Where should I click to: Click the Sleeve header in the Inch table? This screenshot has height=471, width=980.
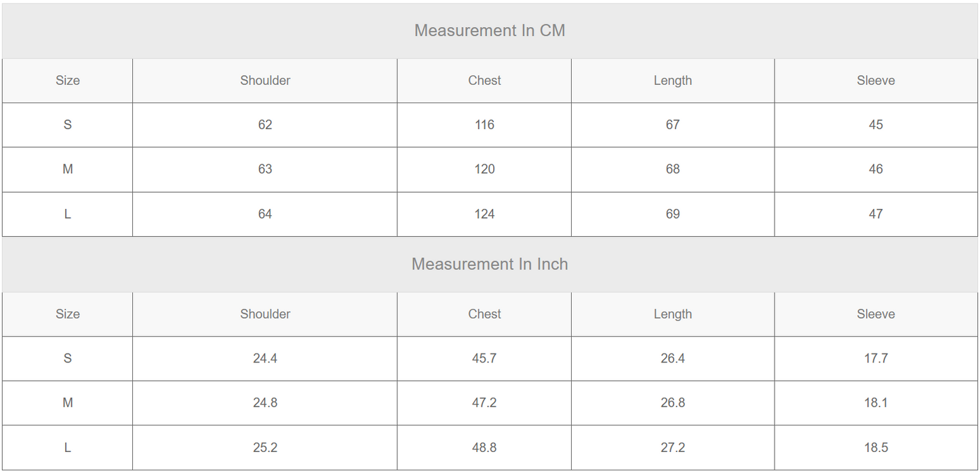tap(876, 314)
